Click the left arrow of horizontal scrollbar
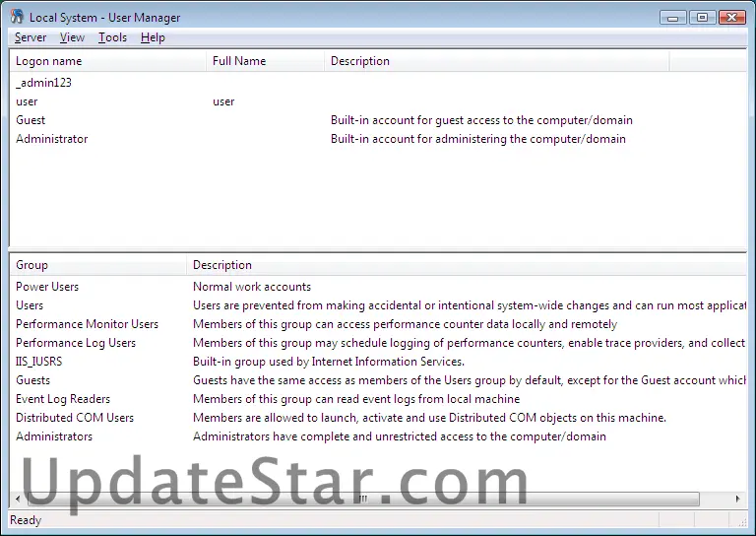The height and width of the screenshot is (536, 756). (x=18, y=499)
